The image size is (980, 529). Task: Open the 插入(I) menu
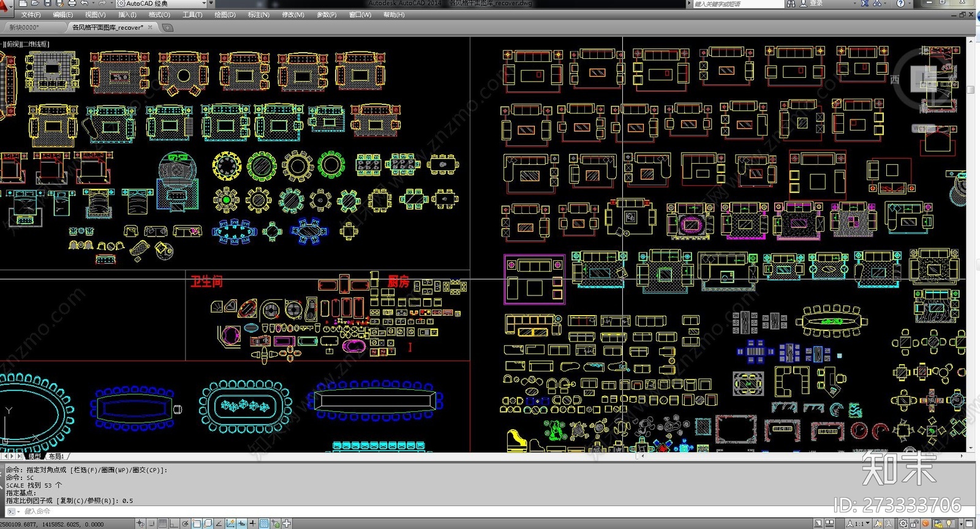point(127,15)
